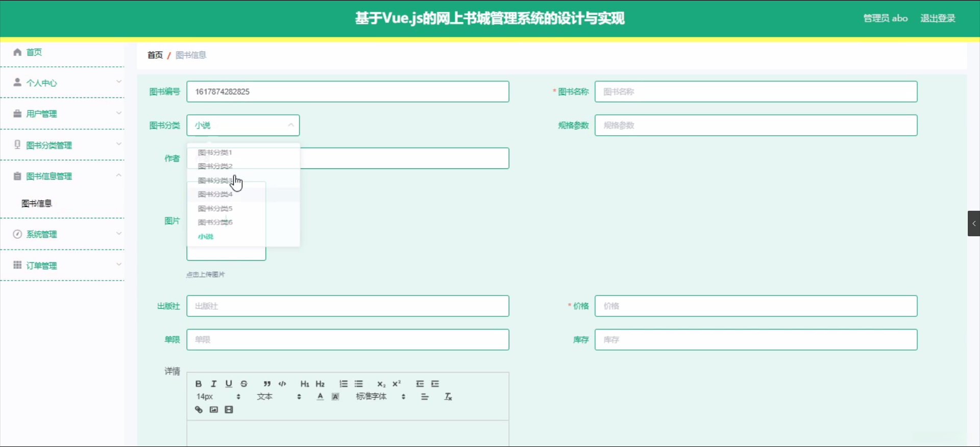Open the text background color picker
The height and width of the screenshot is (447, 980).
click(x=335, y=396)
